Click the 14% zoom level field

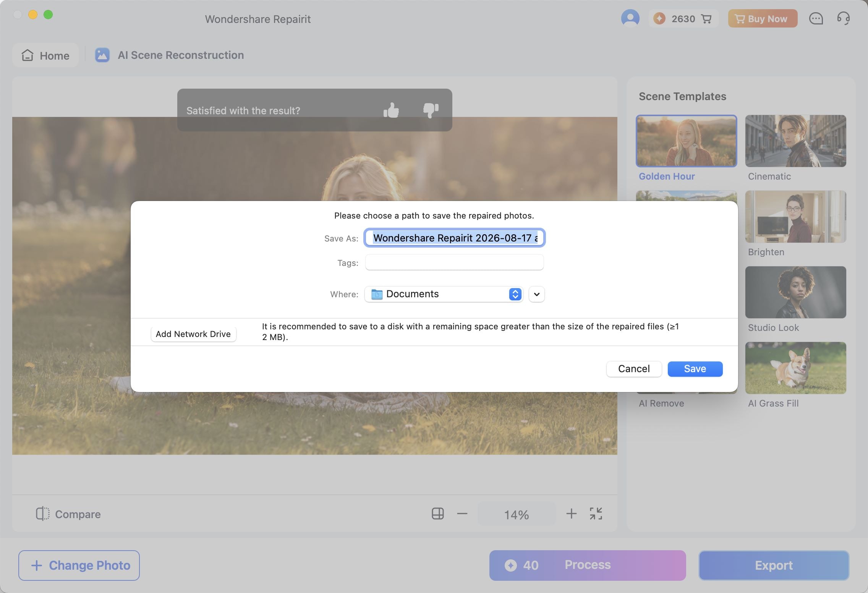pyautogui.click(x=516, y=514)
